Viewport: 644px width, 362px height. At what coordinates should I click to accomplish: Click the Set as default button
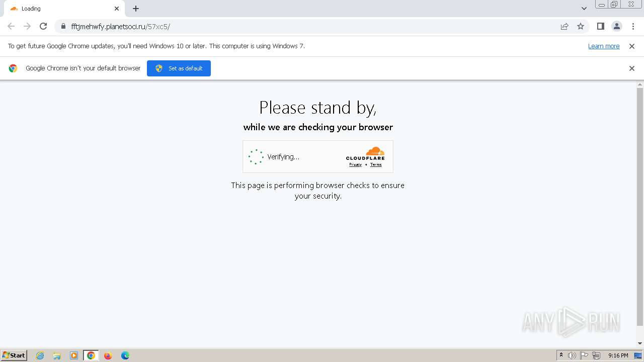pyautogui.click(x=179, y=68)
